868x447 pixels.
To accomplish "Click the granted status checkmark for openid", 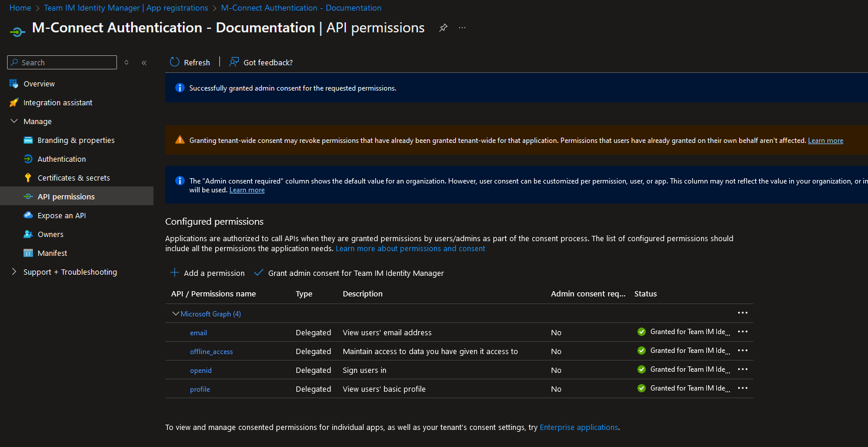I will click(641, 369).
